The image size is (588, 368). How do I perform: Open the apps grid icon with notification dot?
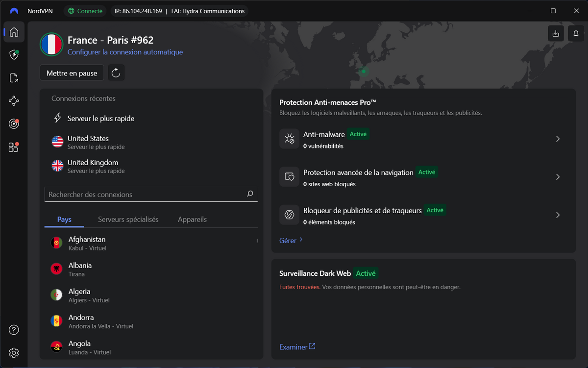click(14, 147)
